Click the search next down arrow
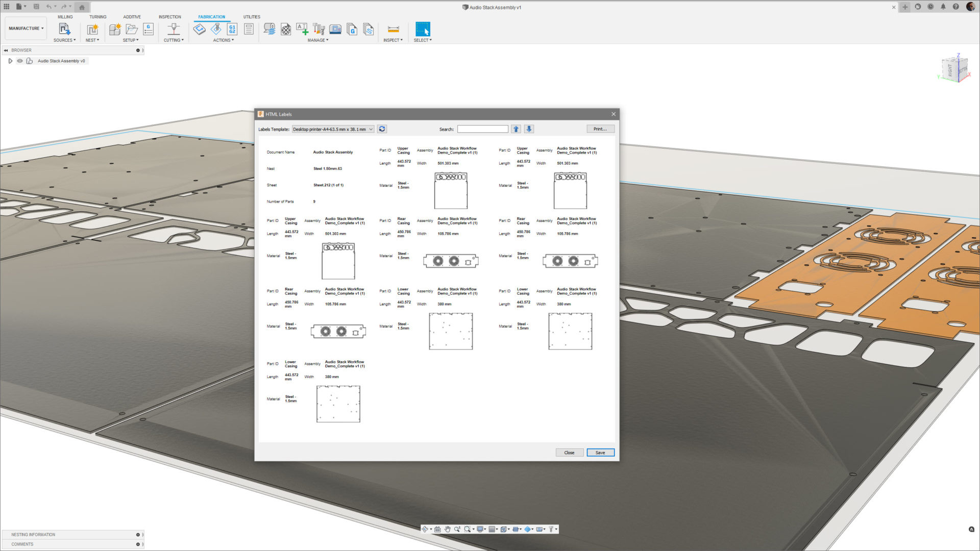The image size is (980, 551). point(529,129)
